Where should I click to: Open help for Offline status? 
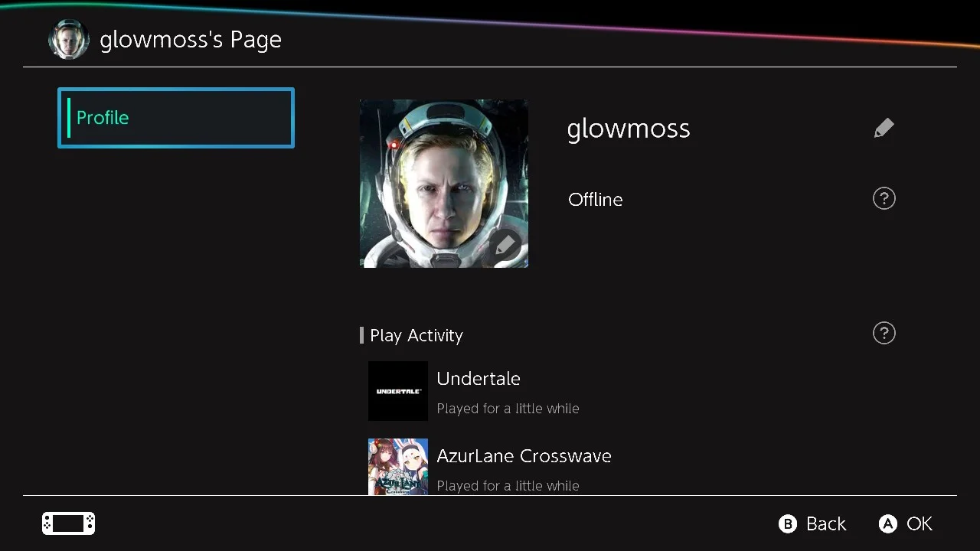tap(884, 199)
